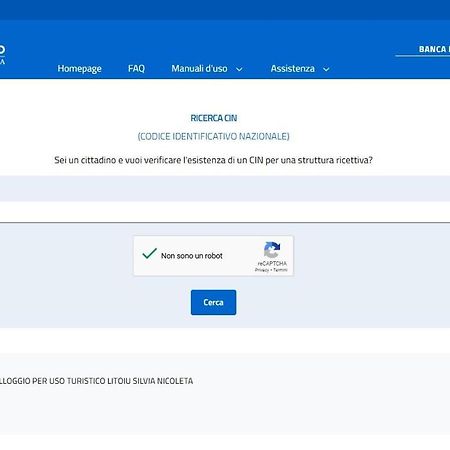This screenshot has height=450, width=450.
Task: Expand the Assistenza chevron arrow
Action: [x=326, y=69]
